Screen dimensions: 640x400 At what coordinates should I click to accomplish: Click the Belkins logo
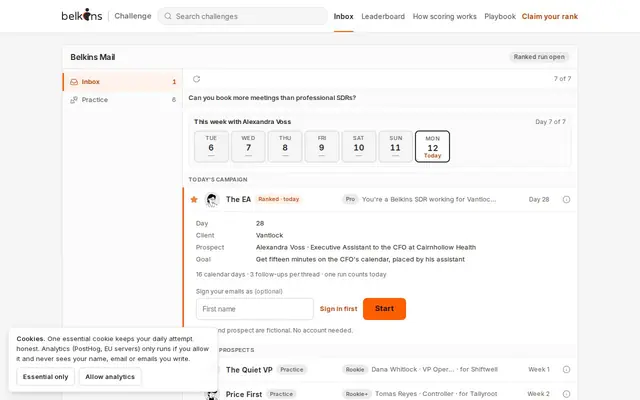click(82, 16)
